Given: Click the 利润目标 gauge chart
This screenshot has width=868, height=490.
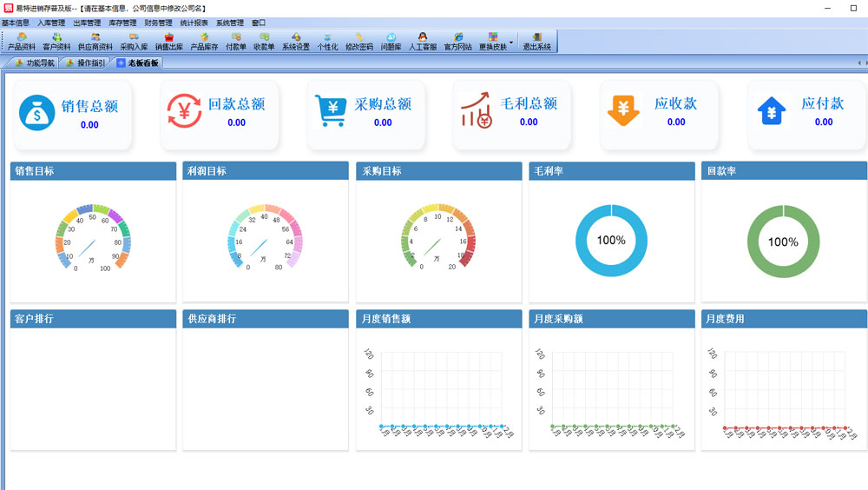Looking at the screenshot, I should tap(265, 237).
